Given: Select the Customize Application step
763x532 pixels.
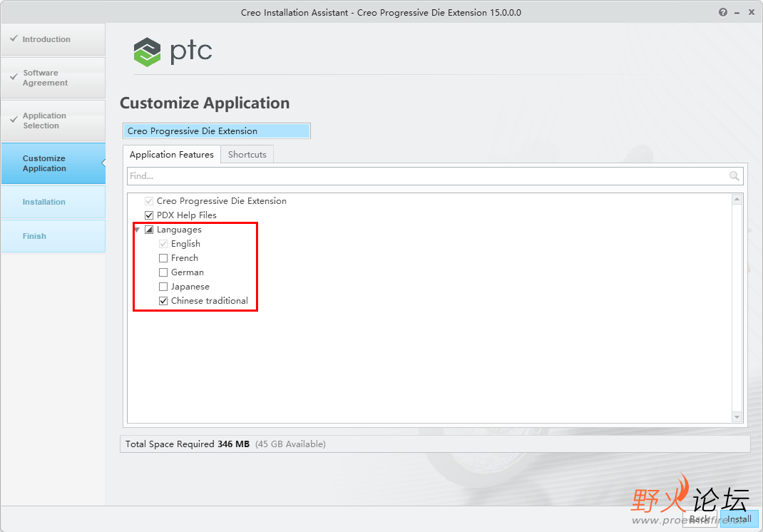Looking at the screenshot, I should pyautogui.click(x=53, y=163).
